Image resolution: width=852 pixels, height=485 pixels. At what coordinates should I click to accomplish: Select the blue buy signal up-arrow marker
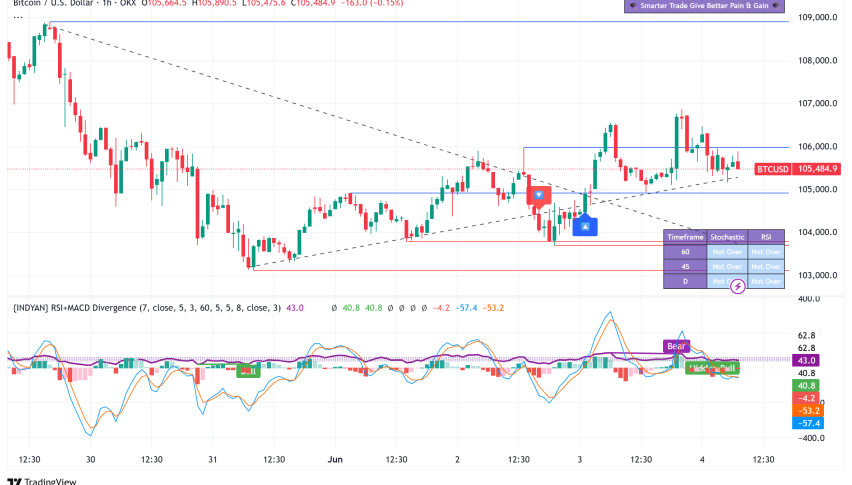coord(585,226)
